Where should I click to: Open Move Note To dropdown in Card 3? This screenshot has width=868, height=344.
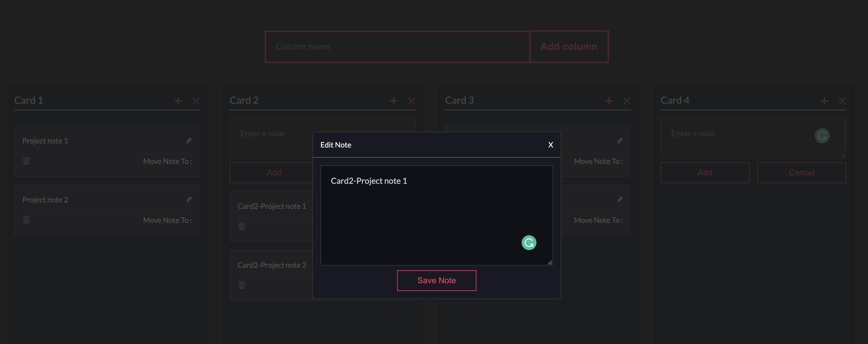coord(598,161)
